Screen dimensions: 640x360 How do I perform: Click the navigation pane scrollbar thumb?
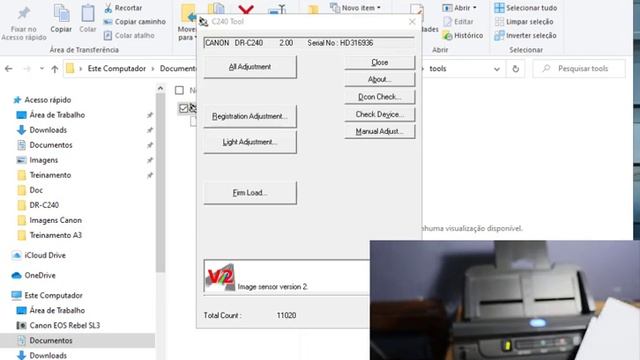pyautogui.click(x=160, y=182)
